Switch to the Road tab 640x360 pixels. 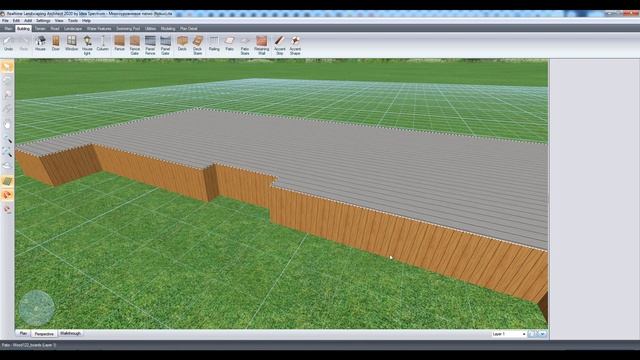click(x=55, y=29)
